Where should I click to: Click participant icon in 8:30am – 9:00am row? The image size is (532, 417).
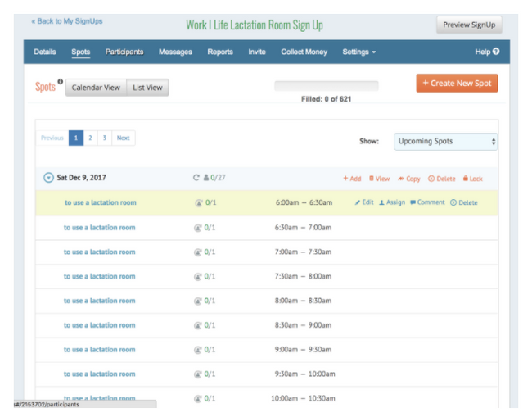click(198, 325)
